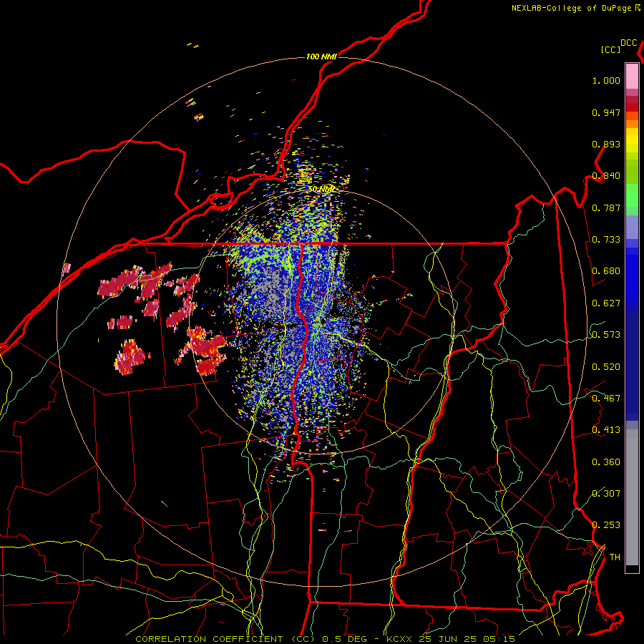Click the 0.627 legend value
644x644 pixels.
(606, 303)
